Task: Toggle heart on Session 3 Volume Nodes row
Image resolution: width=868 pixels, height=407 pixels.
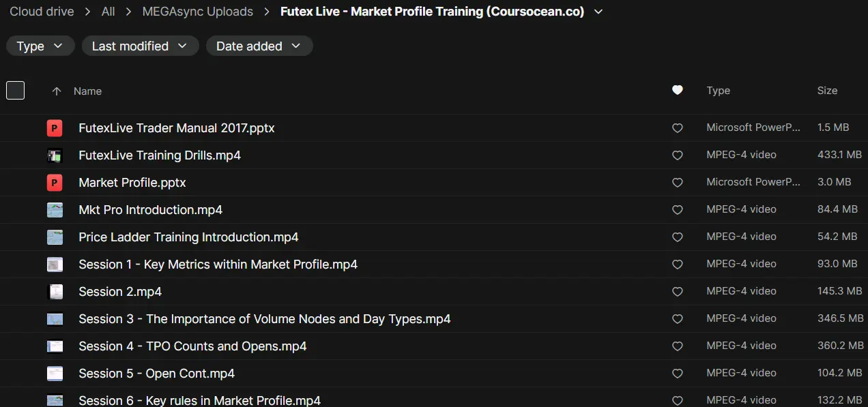Action: tap(678, 319)
